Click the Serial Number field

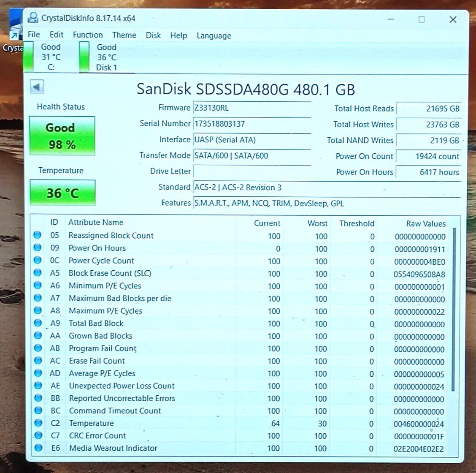[252, 124]
